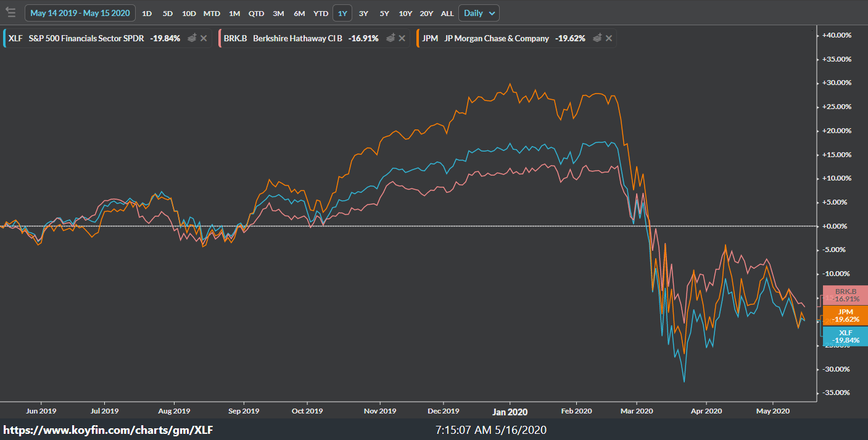Open the date range picker

[80, 12]
